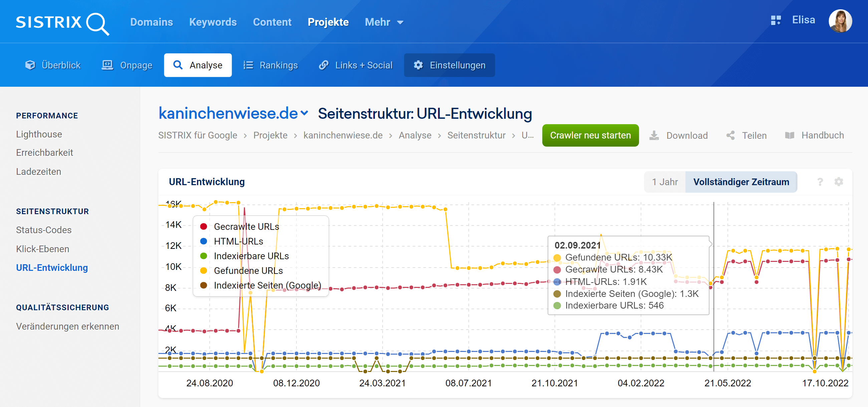This screenshot has height=407, width=868.
Task: Click the Teilen share icon
Action: 730,135
